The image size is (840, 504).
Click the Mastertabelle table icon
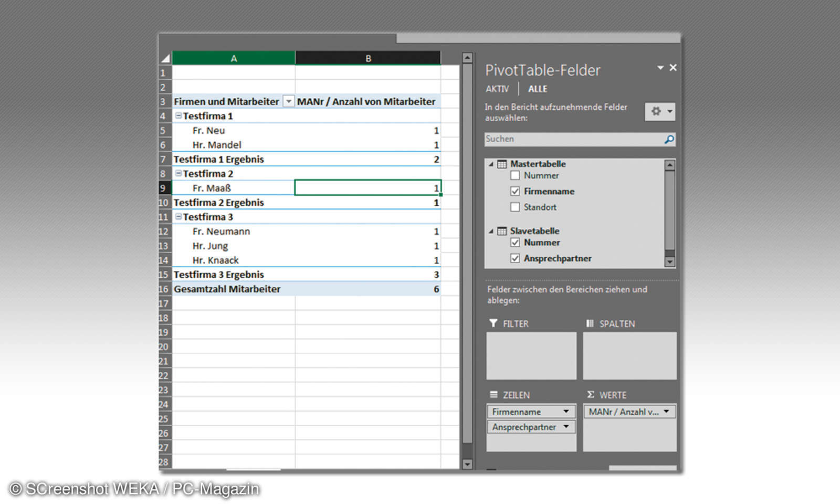tap(501, 164)
